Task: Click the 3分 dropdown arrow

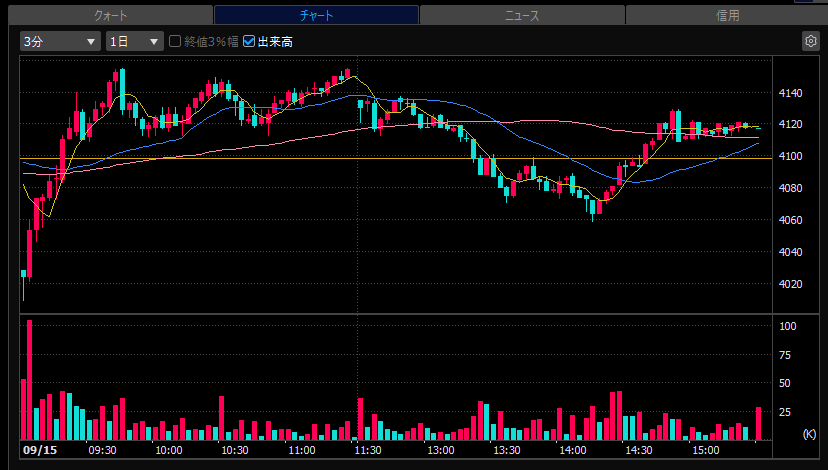Action: point(91,42)
